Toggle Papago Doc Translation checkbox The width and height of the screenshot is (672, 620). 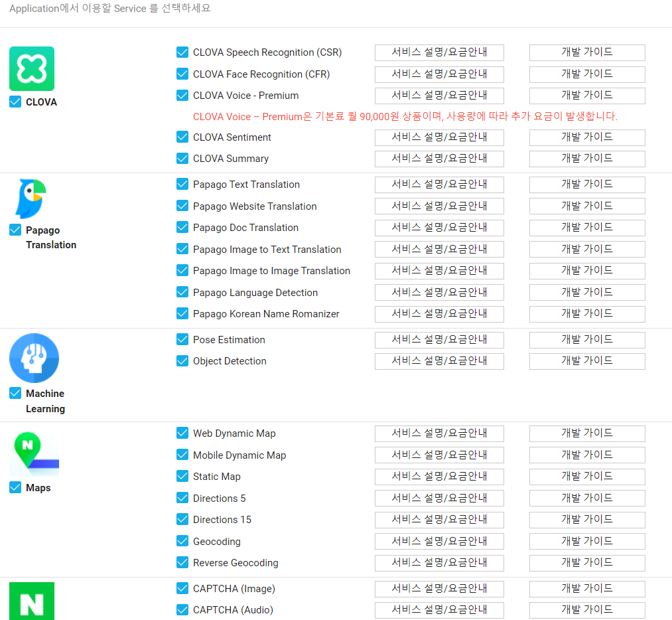pos(182,227)
